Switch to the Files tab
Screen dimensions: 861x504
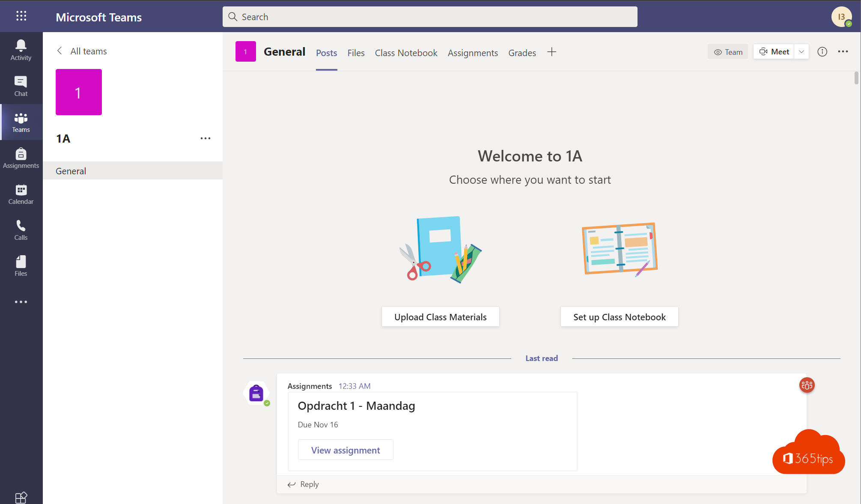point(355,52)
